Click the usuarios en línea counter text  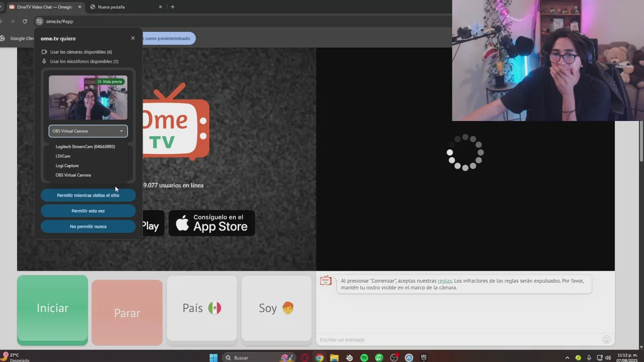(174, 185)
